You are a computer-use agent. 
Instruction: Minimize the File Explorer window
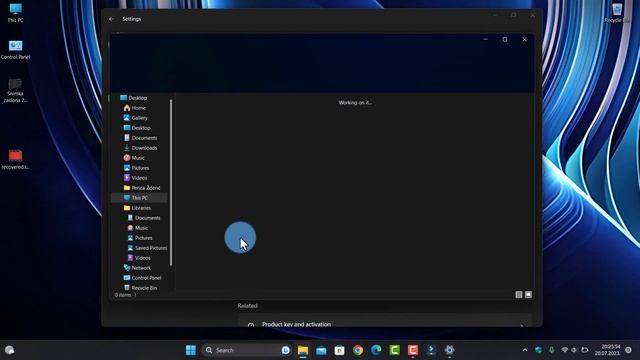tap(485, 40)
